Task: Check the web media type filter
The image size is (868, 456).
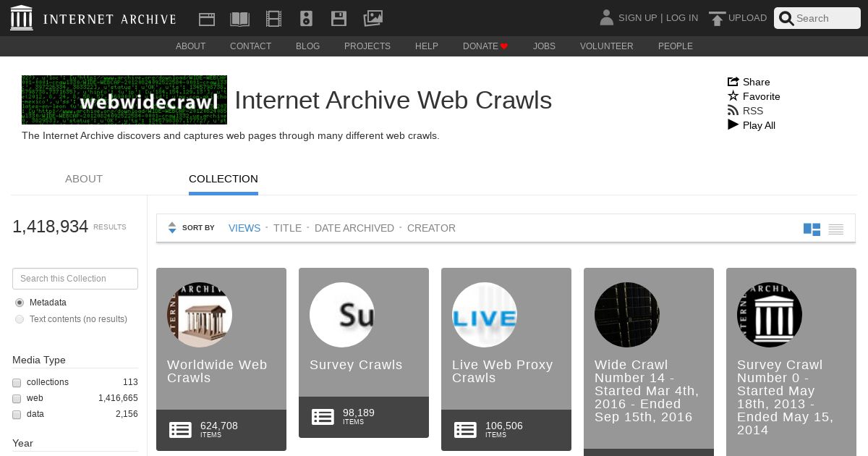Action: coord(17,399)
